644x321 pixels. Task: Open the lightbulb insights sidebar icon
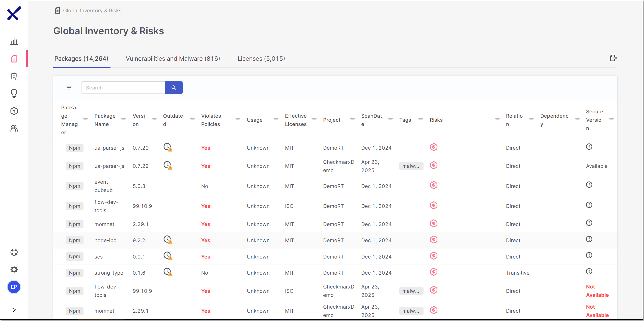(14, 94)
